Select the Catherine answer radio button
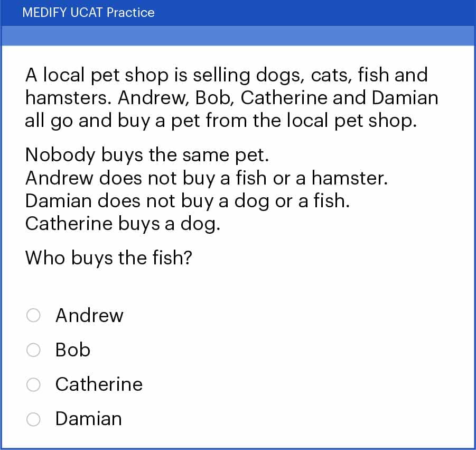Image resolution: width=476 pixels, height=450 pixels. point(32,384)
